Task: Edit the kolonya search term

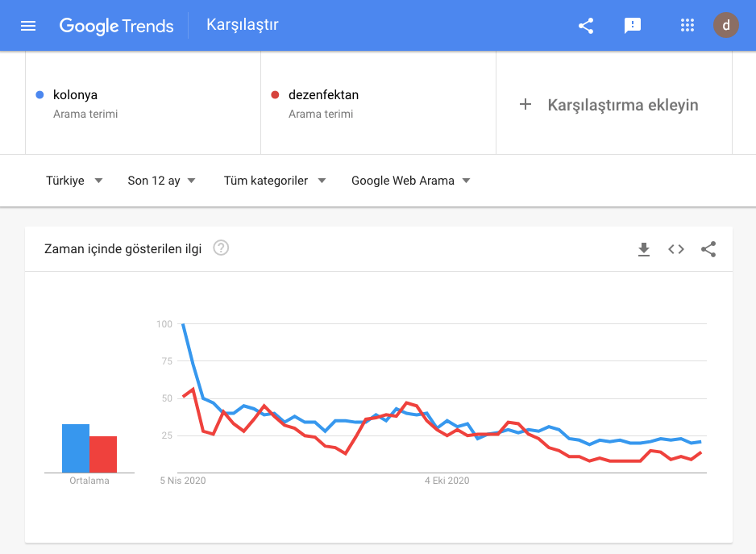Action: (x=76, y=95)
